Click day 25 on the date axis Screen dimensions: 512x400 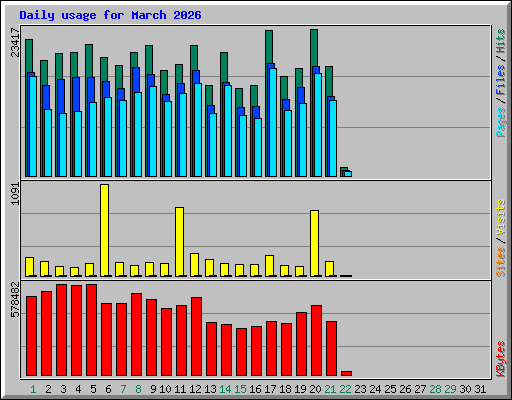(x=390, y=389)
